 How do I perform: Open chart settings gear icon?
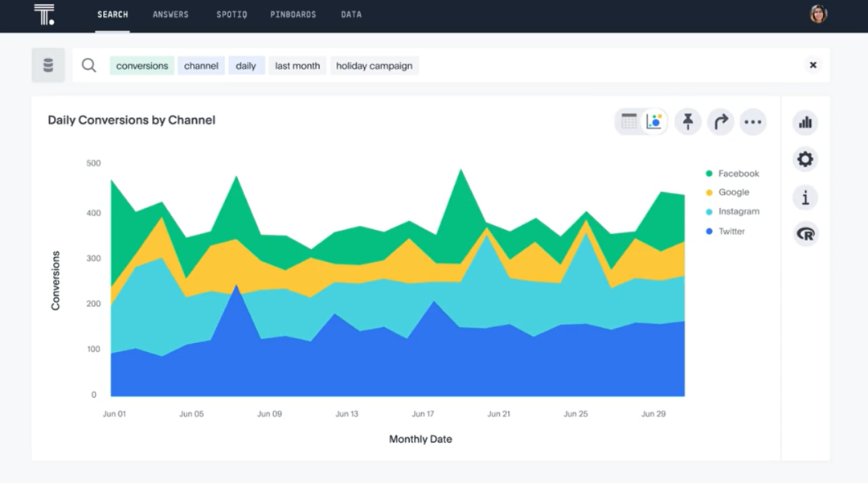805,159
